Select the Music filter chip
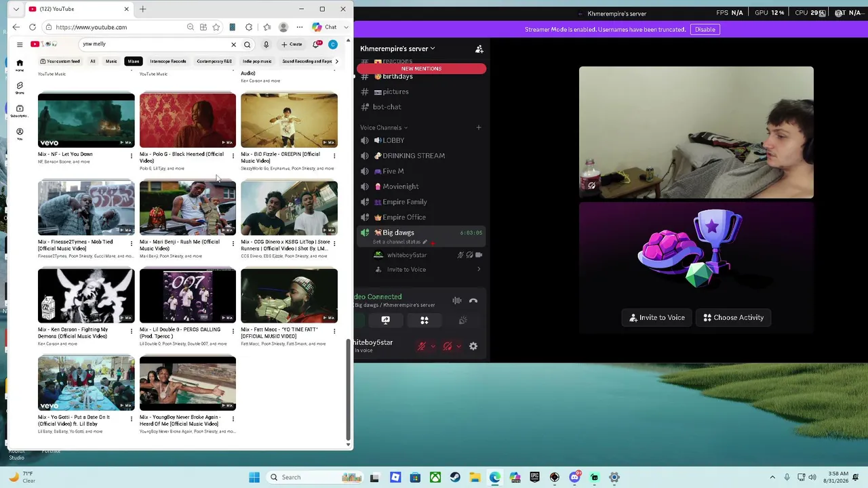 (x=111, y=62)
